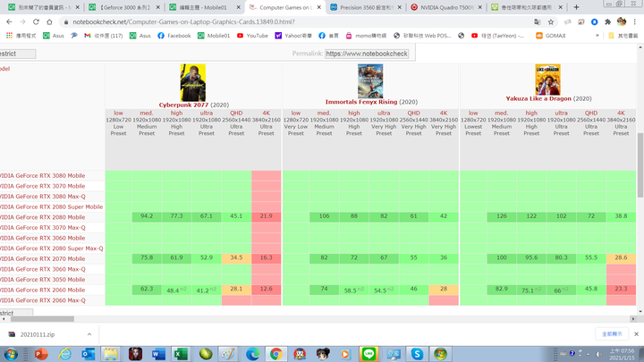
Task: Click the vertical page scrollbar thumb
Action: point(640,165)
